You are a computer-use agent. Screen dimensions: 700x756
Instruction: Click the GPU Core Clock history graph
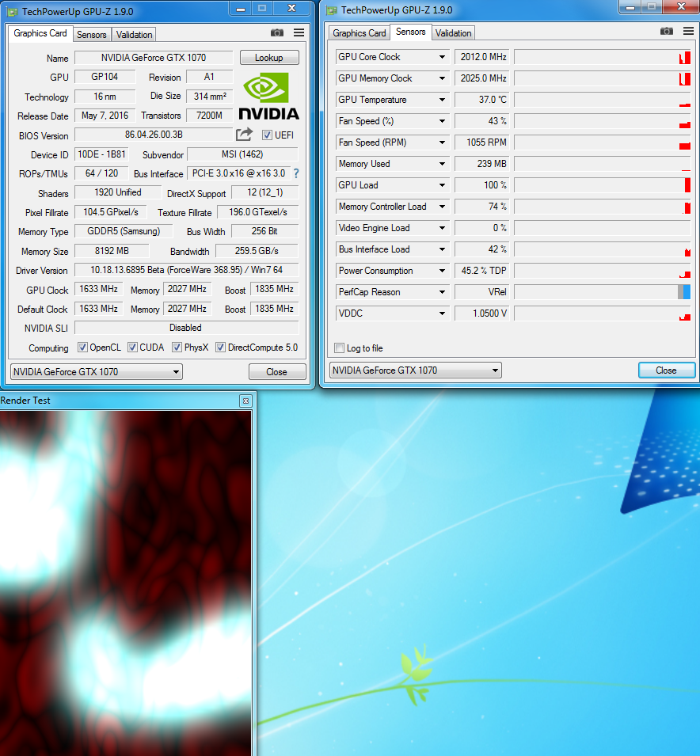(x=603, y=57)
